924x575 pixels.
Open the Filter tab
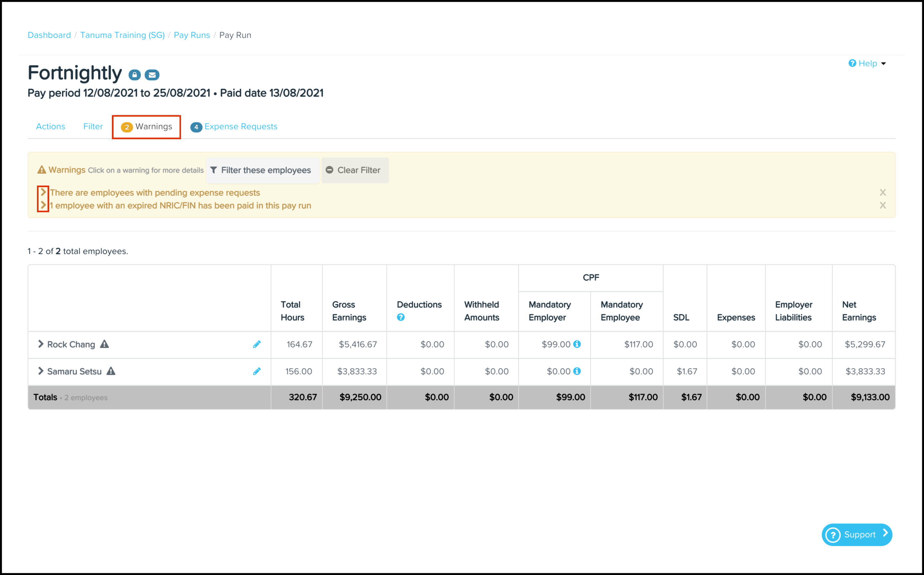[93, 127]
